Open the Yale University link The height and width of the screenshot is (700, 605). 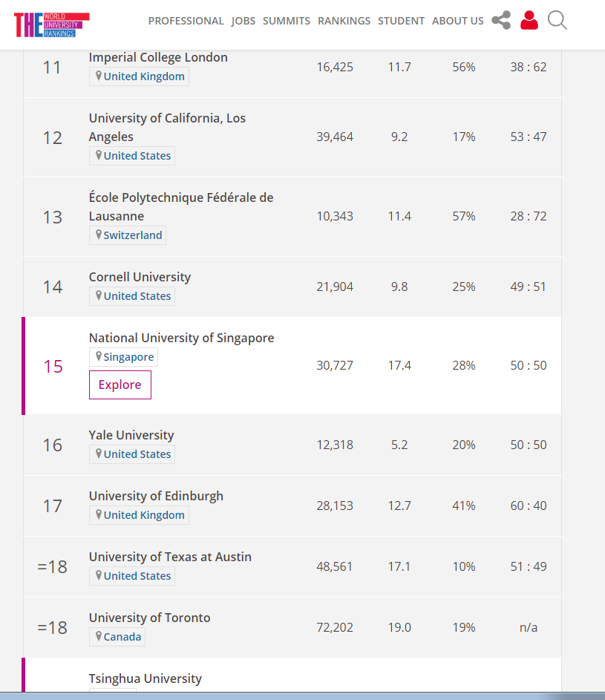click(131, 434)
